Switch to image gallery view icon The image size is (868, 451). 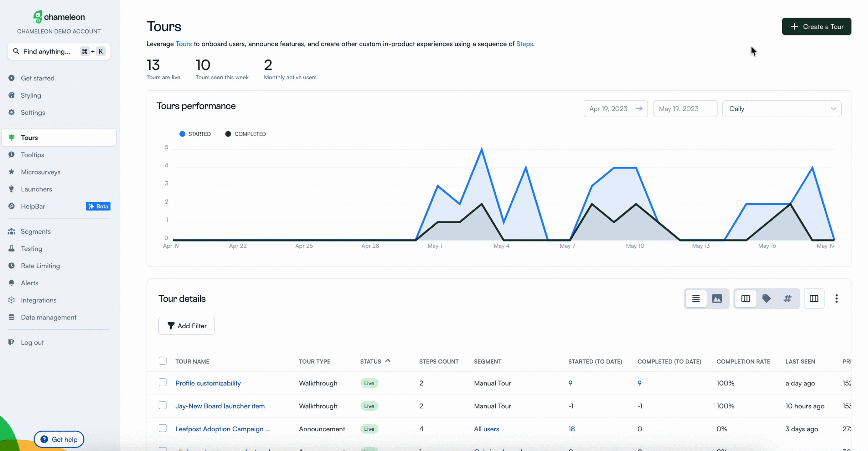(717, 299)
